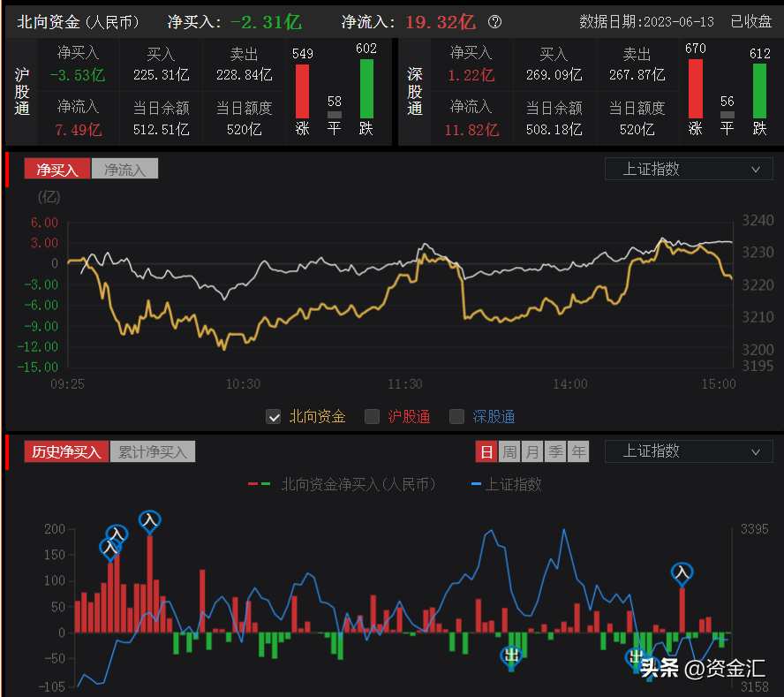Switch to the 净流入 tab

pos(124,169)
